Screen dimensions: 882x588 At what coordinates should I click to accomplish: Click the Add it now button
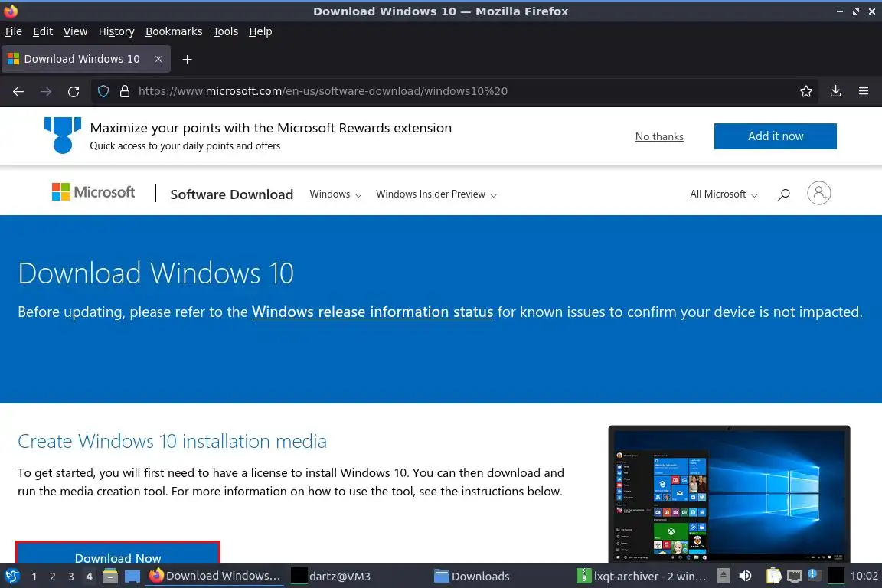[775, 136]
